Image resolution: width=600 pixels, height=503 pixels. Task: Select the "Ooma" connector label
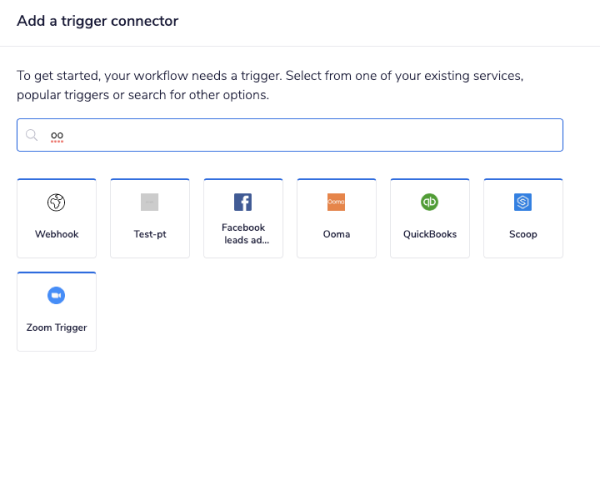coord(336,234)
